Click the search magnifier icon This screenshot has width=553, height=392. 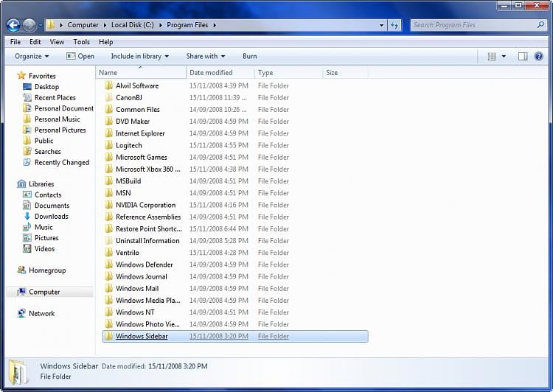[540, 25]
